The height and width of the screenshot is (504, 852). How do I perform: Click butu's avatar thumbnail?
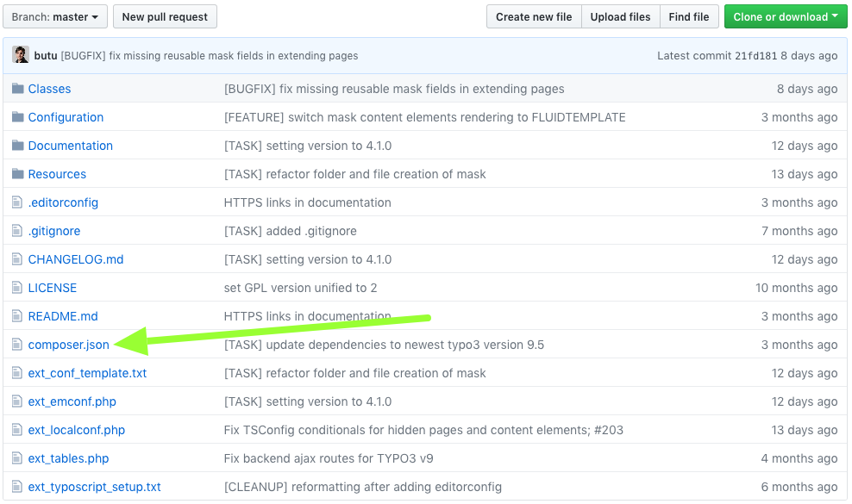21,55
